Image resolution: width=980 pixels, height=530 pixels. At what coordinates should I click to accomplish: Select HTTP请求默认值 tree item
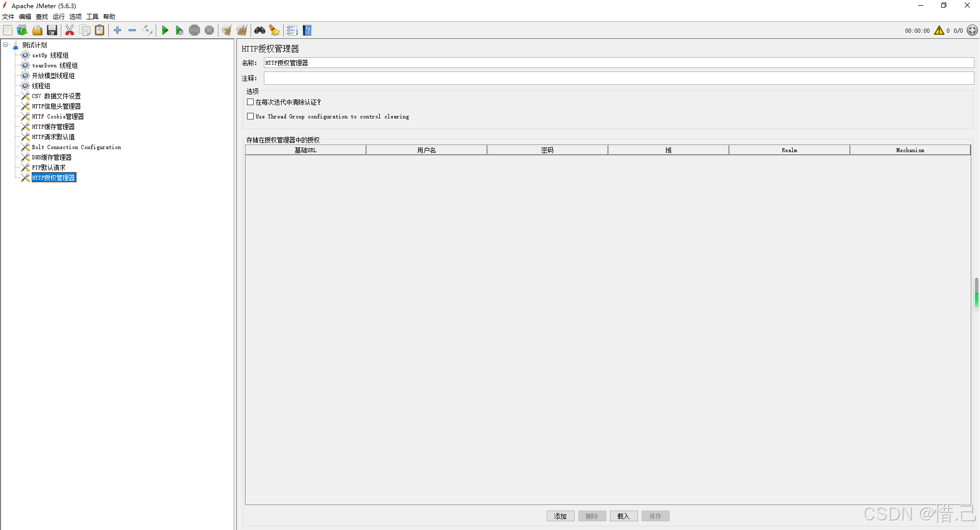click(x=53, y=137)
